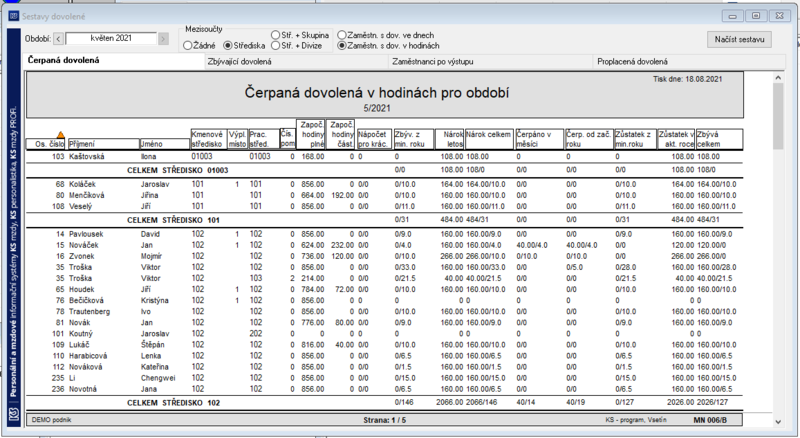This screenshot has height=438, width=800.
Task: Select row with surname Zvonek
Action: tap(385, 256)
